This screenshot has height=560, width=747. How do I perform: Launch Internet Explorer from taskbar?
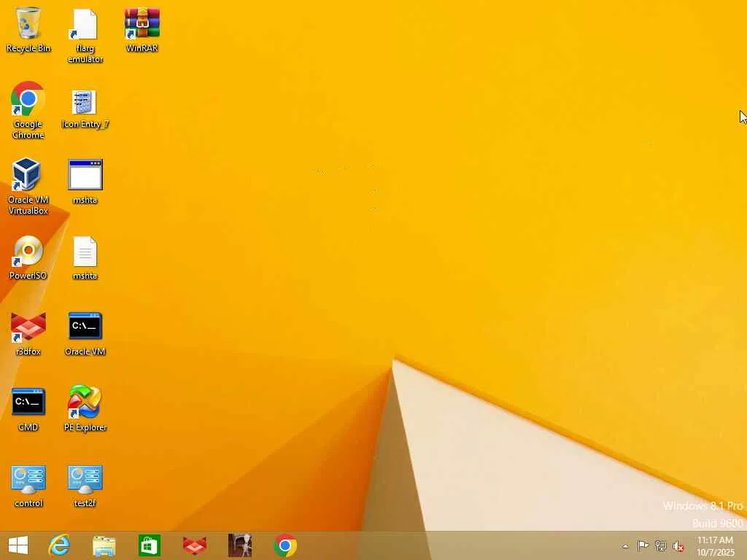(60, 545)
